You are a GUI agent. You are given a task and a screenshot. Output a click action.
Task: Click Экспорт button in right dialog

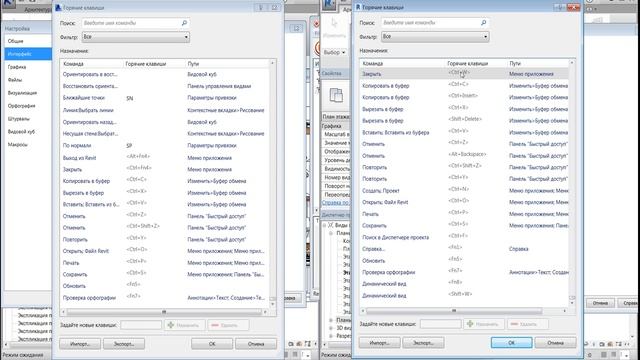point(423,342)
